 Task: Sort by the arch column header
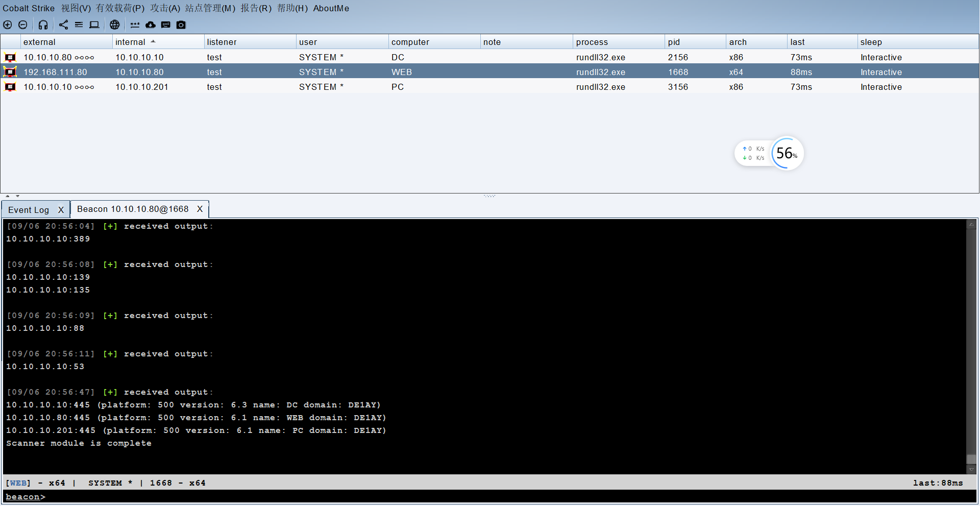point(756,42)
